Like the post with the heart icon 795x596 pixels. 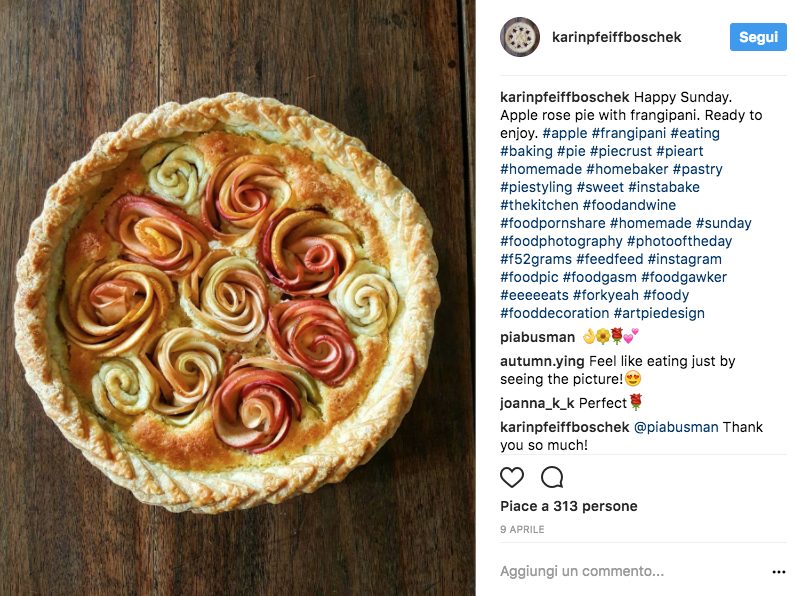tap(512, 477)
